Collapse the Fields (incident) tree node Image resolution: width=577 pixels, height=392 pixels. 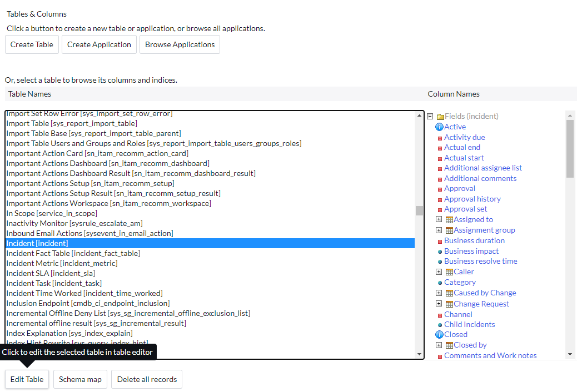point(430,117)
